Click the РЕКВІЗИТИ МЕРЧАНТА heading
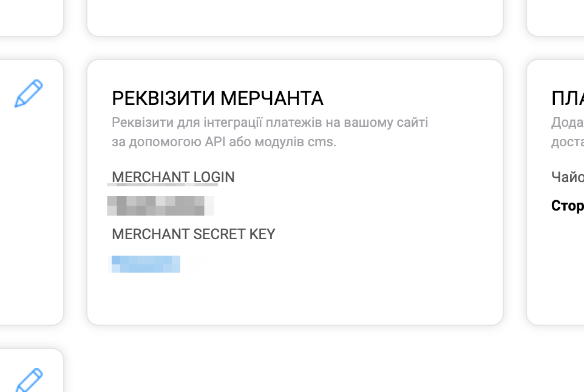This screenshot has height=392, width=584. (217, 98)
